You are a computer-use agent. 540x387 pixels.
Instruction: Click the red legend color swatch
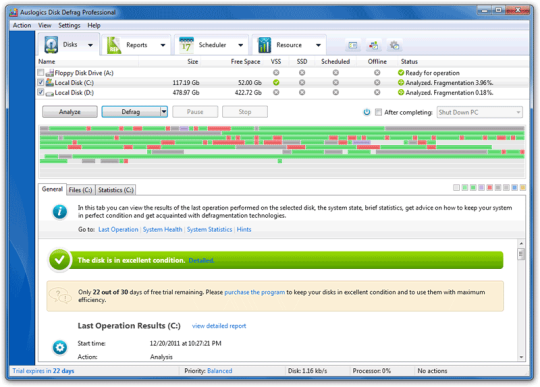pyautogui.click(x=489, y=188)
